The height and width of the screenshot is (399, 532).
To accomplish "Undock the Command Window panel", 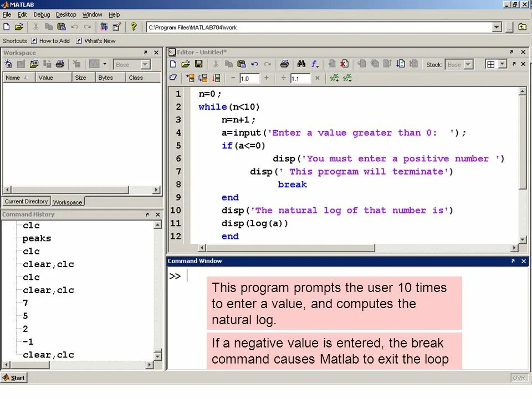I will click(513, 261).
